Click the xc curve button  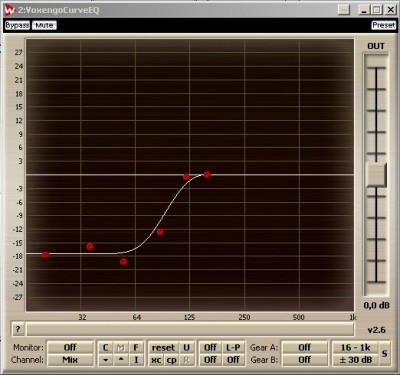(156, 360)
